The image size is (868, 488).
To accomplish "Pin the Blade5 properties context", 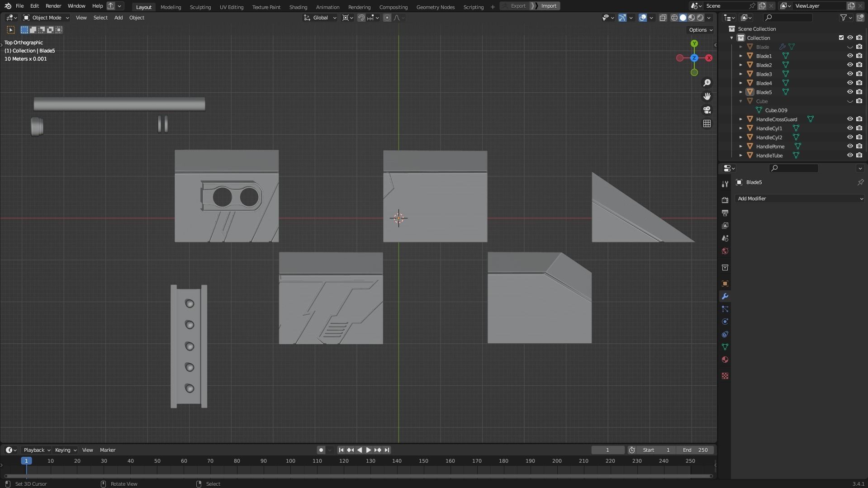I will [x=860, y=182].
